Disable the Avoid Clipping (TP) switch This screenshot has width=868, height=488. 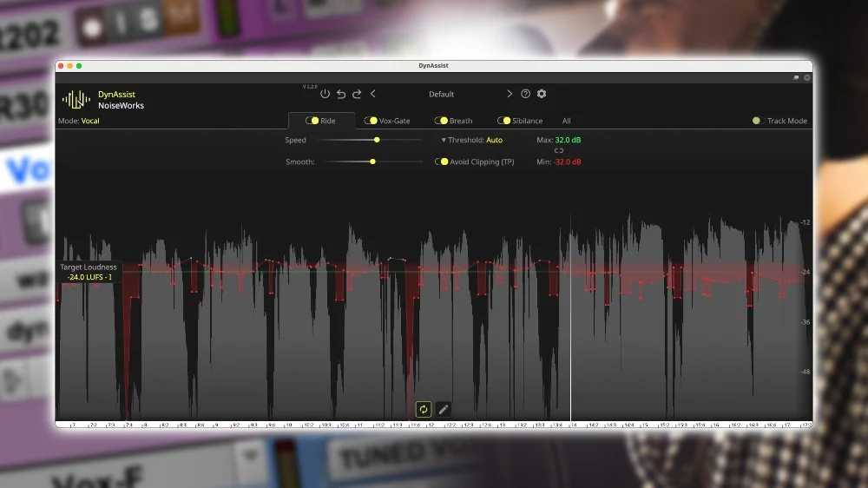[441, 162]
